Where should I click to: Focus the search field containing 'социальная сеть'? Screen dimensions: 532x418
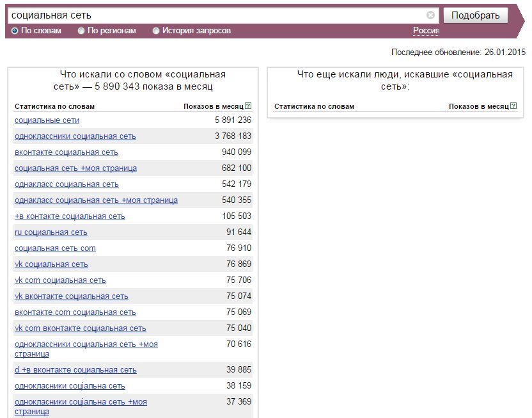pos(223,15)
